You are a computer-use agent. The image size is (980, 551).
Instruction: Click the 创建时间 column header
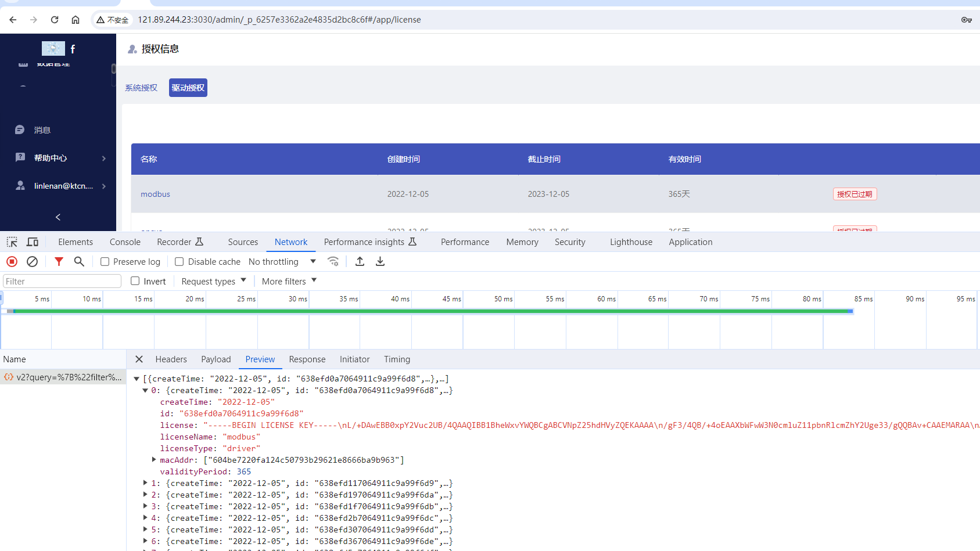(x=404, y=159)
